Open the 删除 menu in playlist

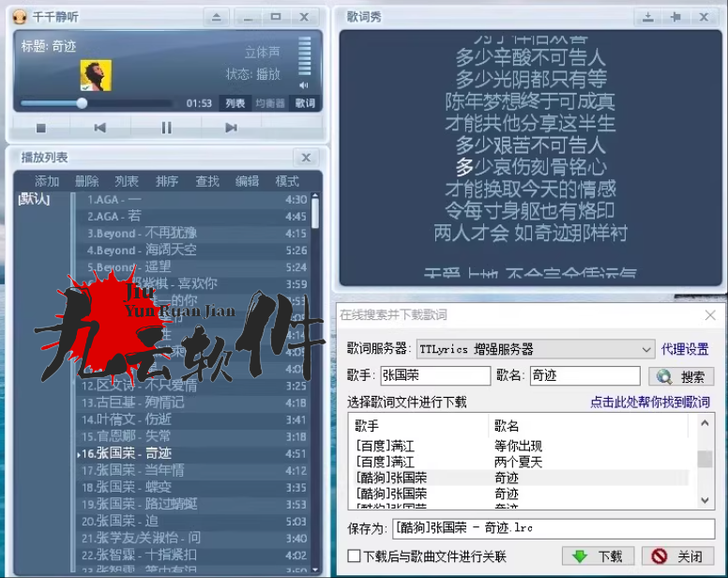pos(87,181)
